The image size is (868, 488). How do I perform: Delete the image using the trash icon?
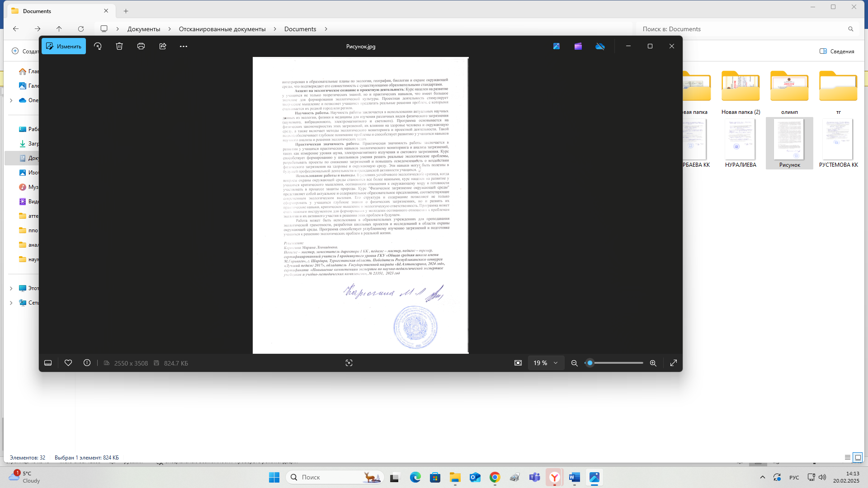pos(119,46)
